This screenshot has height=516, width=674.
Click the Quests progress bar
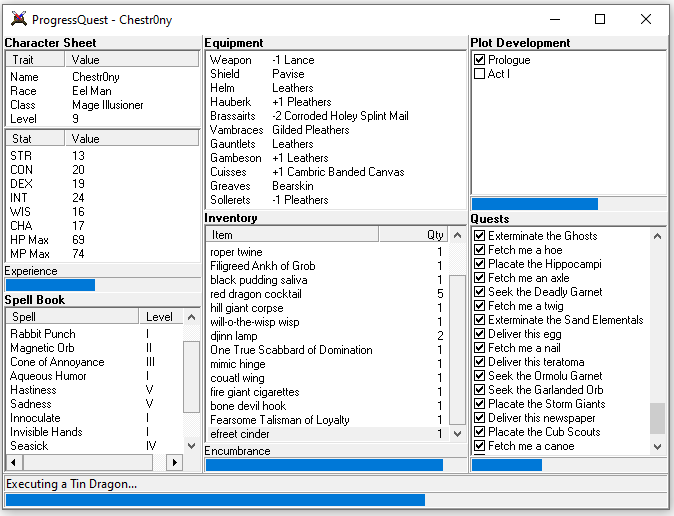pyautogui.click(x=569, y=465)
